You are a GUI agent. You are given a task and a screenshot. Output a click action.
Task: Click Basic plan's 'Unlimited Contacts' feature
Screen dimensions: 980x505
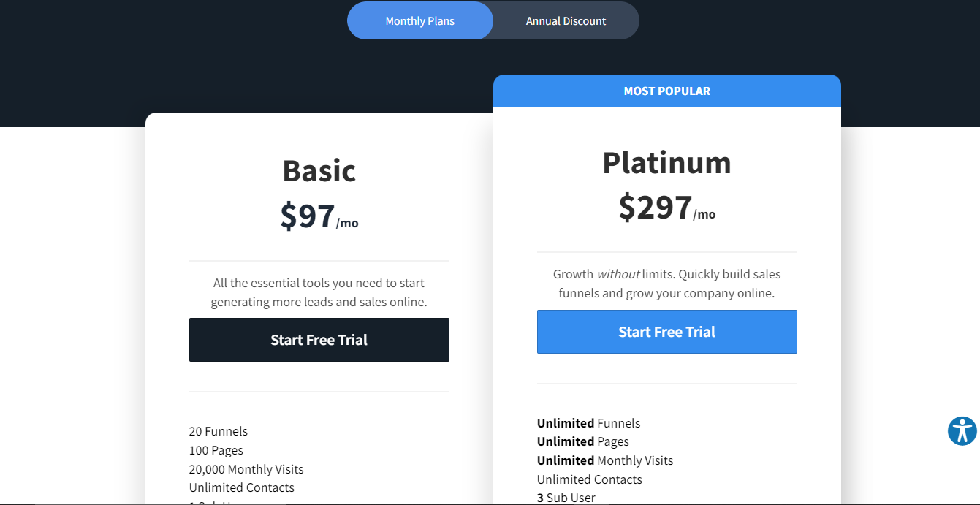(x=242, y=487)
